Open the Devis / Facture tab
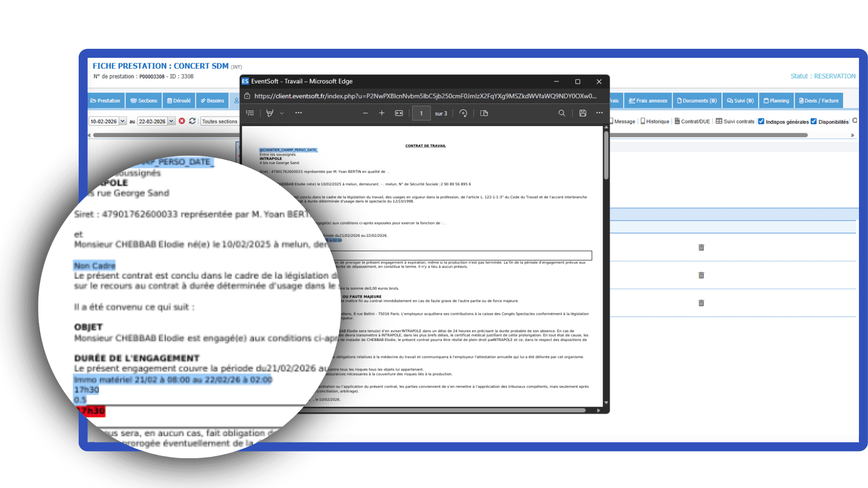This screenshot has height=488, width=868. point(819,100)
